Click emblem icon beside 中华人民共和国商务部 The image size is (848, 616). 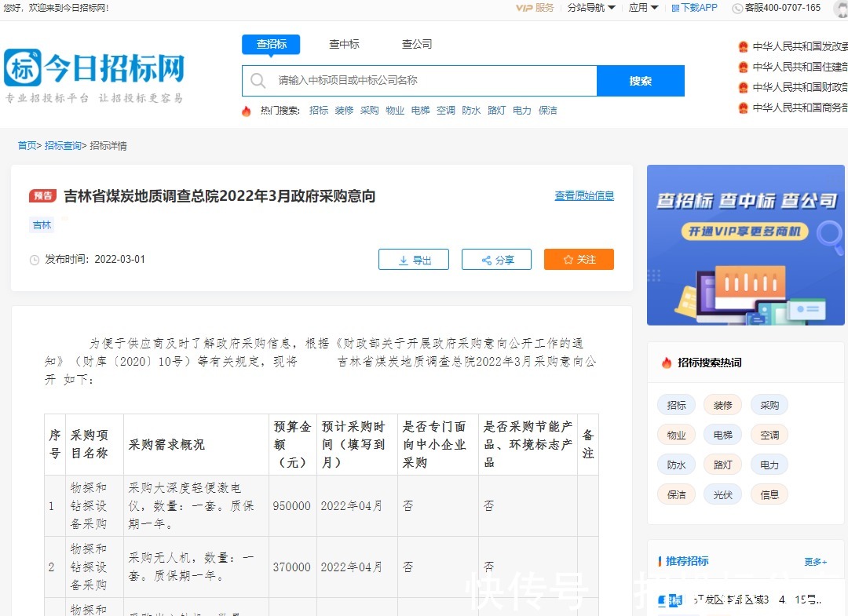click(x=743, y=108)
